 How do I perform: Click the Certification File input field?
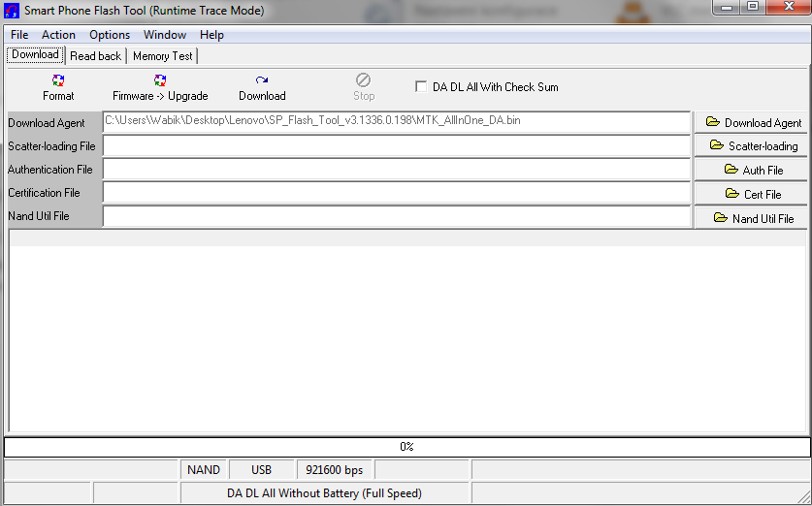397,193
